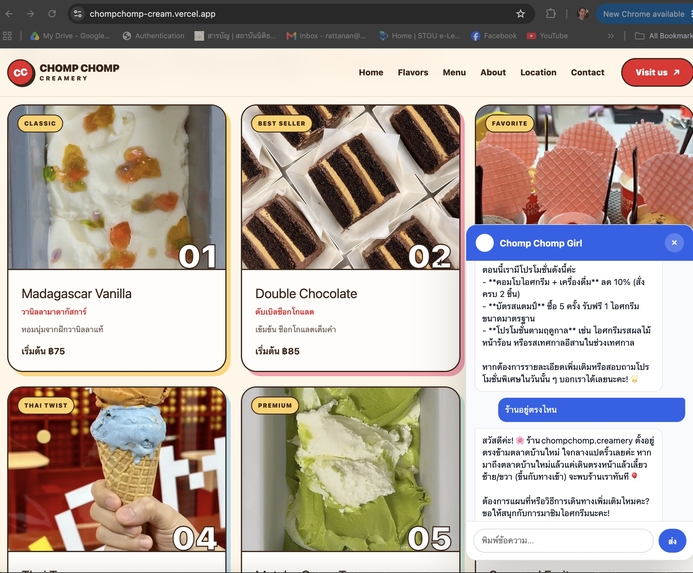Open the Double Chocolate cake photo
The height and width of the screenshot is (573, 693).
coord(350,187)
